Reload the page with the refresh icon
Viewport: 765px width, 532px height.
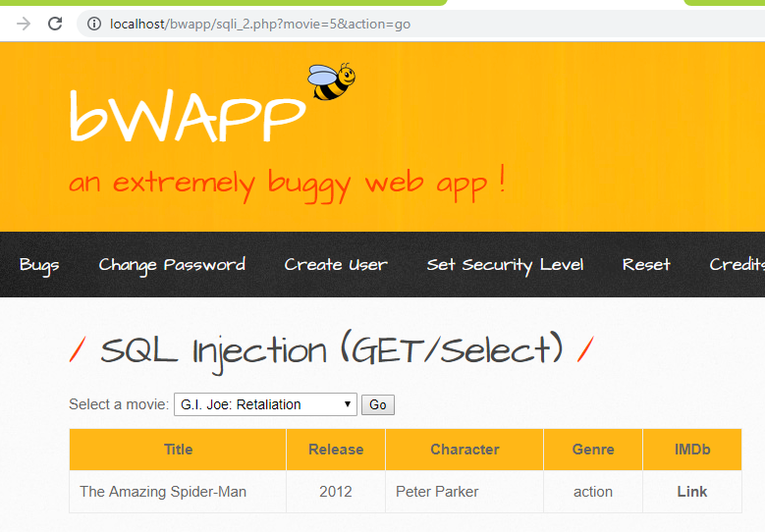[55, 24]
